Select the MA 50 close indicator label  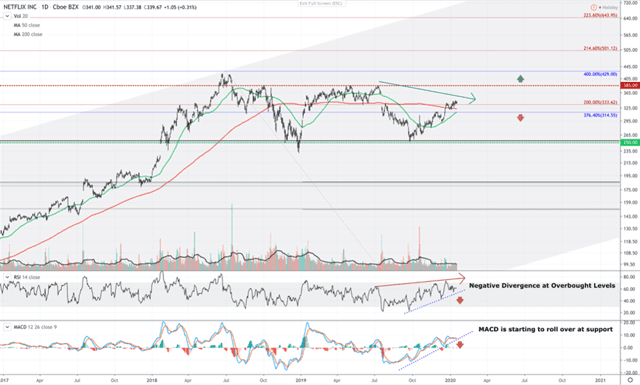(27, 25)
